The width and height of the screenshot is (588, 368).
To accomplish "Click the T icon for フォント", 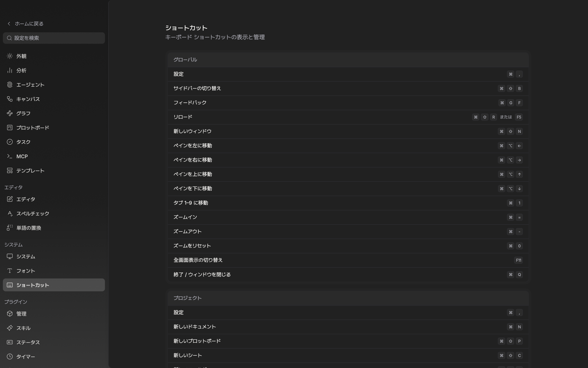I will point(10,271).
